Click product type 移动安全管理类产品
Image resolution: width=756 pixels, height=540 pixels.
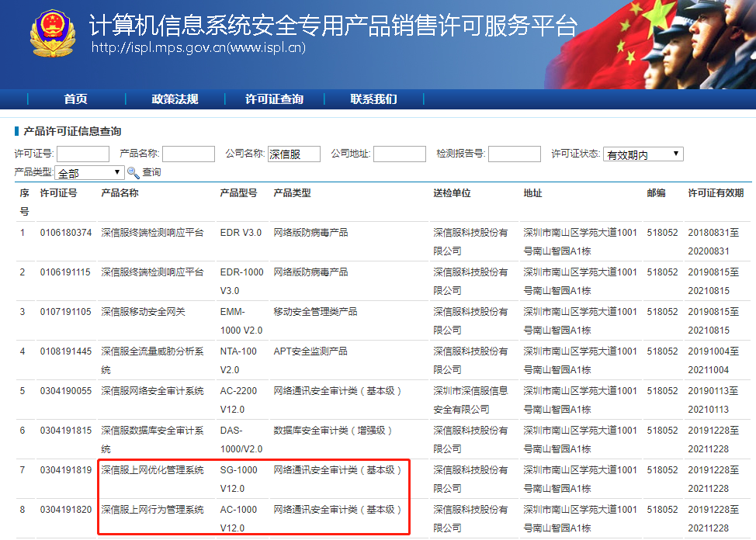point(315,311)
